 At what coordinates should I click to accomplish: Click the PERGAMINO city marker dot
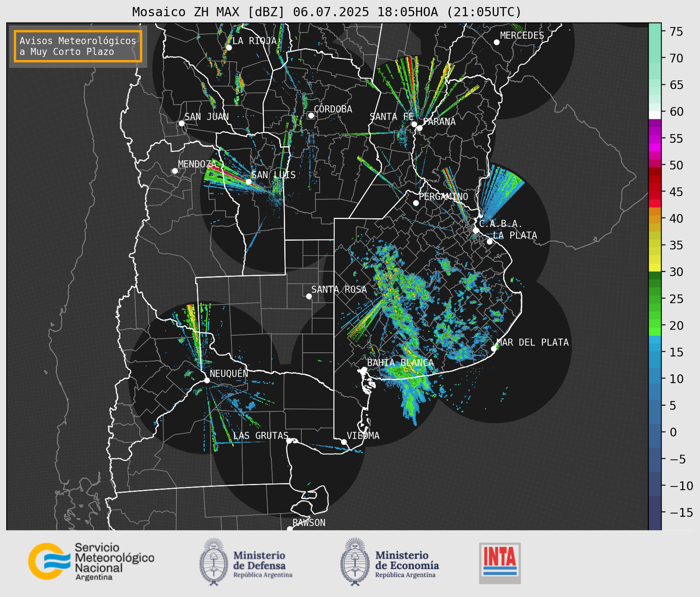click(x=416, y=203)
